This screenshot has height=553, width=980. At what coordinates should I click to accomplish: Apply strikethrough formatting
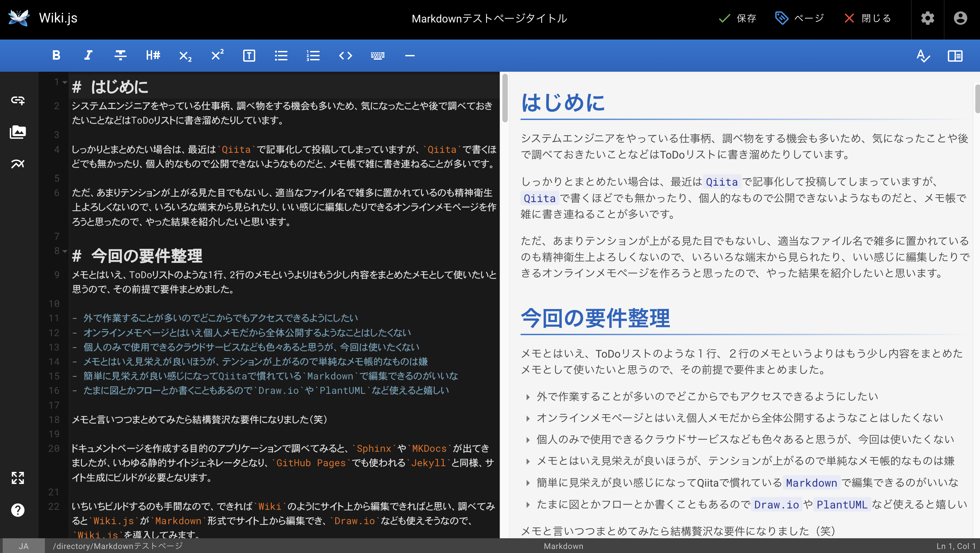tap(120, 56)
